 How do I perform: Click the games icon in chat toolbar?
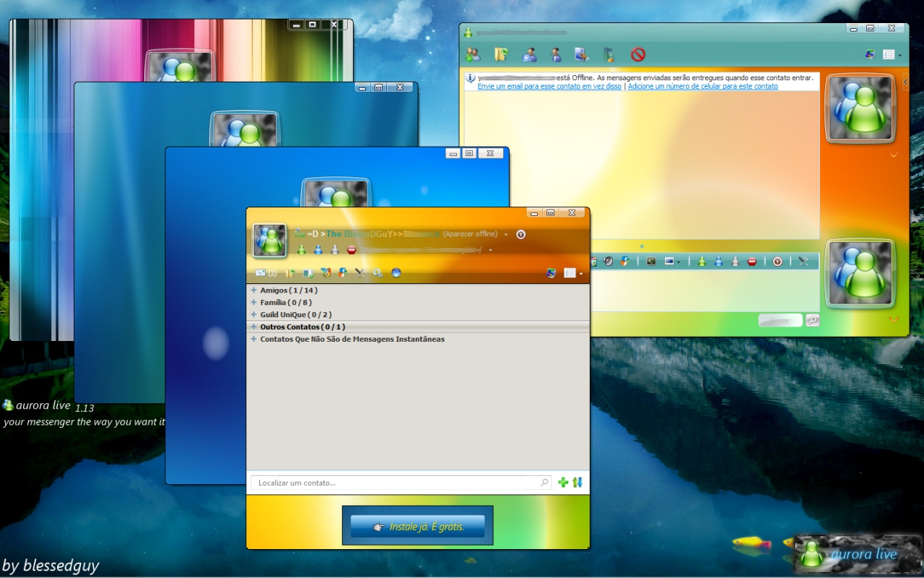pyautogui.click(x=609, y=54)
